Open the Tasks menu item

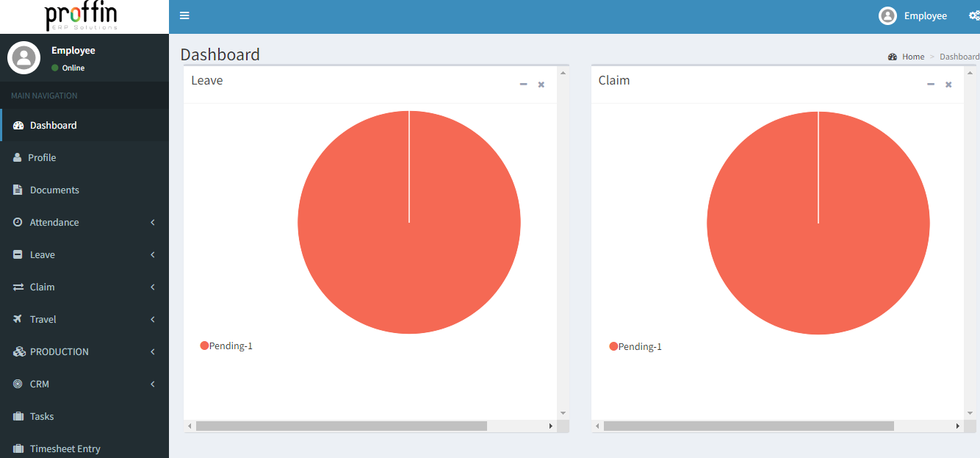84,416
